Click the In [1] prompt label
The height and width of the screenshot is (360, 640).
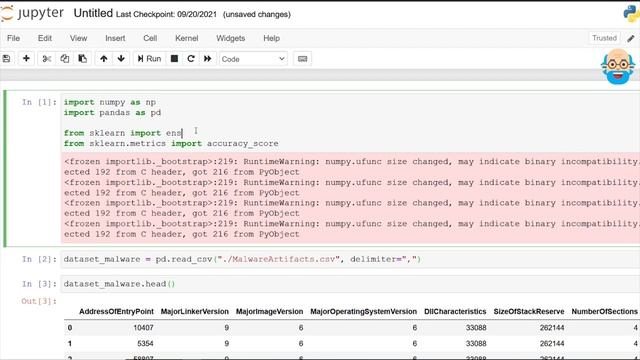[x=39, y=102]
